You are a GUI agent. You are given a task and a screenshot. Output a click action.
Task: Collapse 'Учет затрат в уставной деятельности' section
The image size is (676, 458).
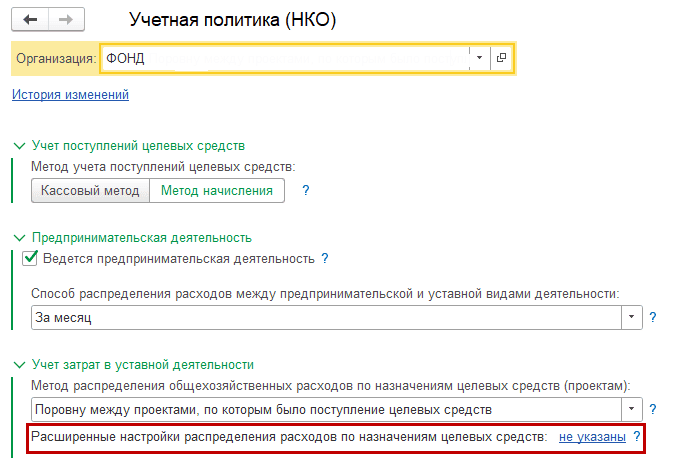(x=19, y=365)
